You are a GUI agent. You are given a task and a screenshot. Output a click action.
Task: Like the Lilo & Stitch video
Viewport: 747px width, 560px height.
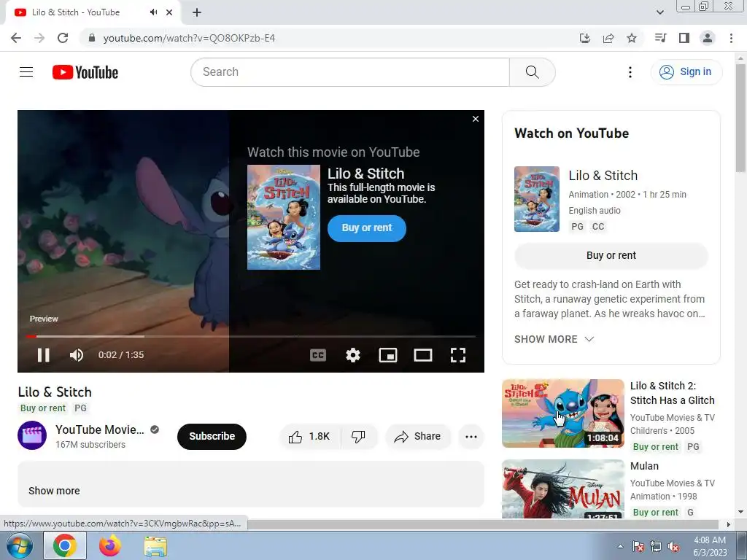point(310,436)
